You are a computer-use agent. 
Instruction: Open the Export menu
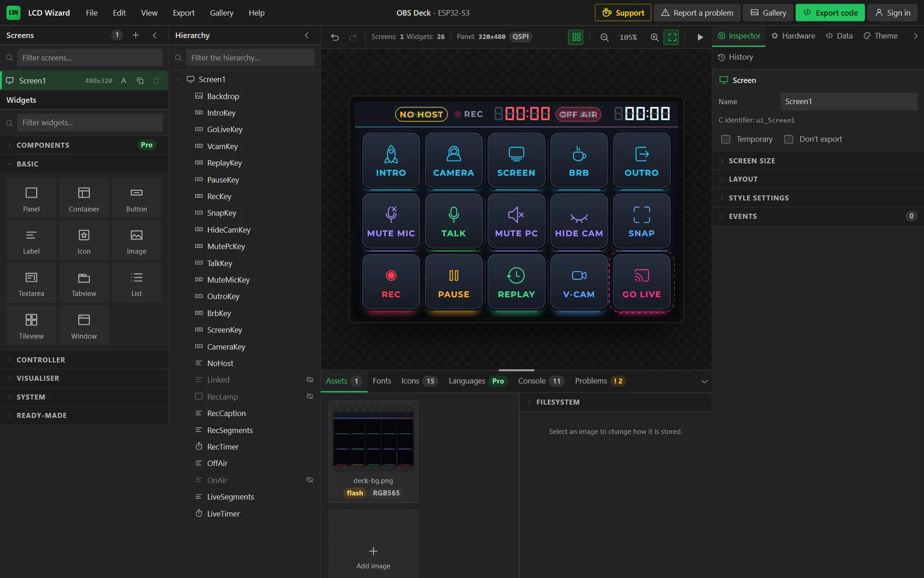coord(184,13)
